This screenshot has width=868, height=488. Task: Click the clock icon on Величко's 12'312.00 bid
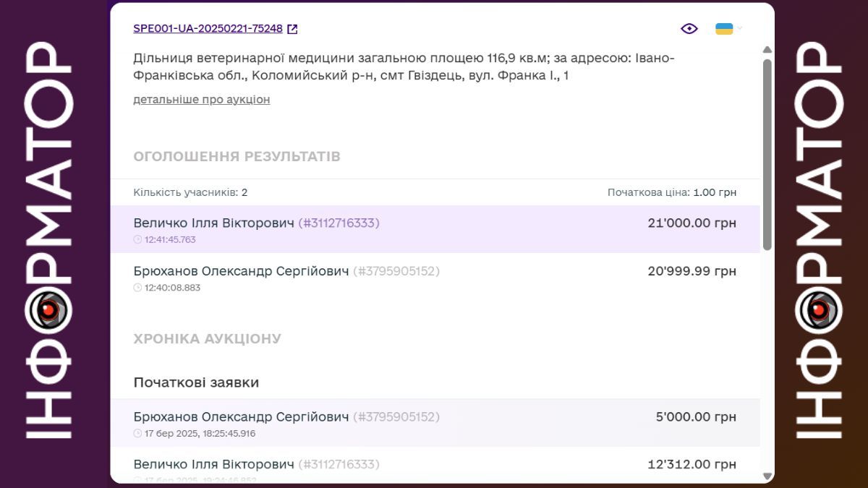[x=137, y=479]
